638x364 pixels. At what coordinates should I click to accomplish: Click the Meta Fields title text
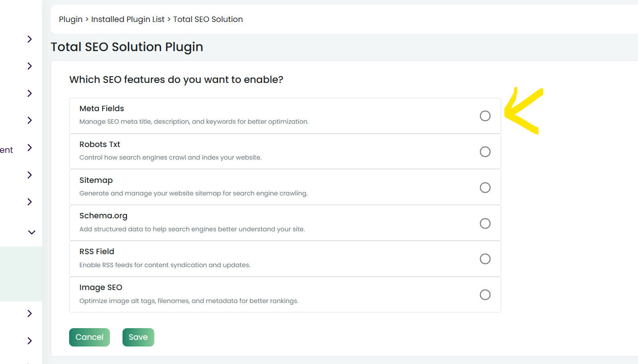[102, 108]
